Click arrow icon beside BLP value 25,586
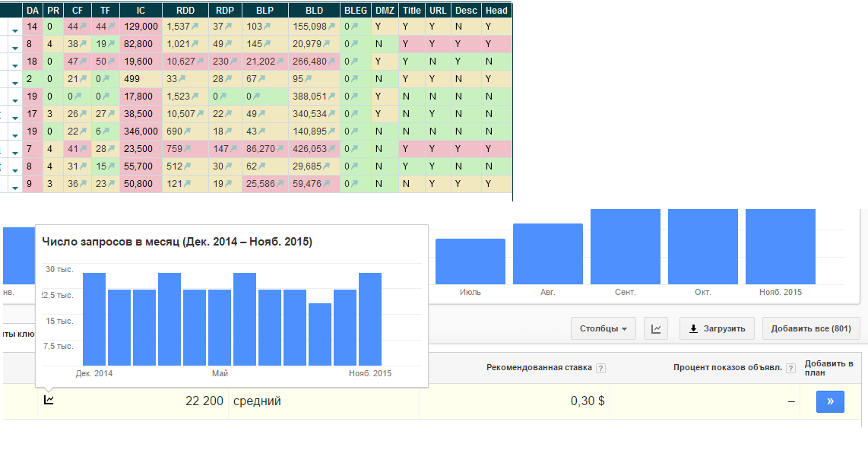Image resolution: width=868 pixels, height=469 pixels. coord(280,185)
